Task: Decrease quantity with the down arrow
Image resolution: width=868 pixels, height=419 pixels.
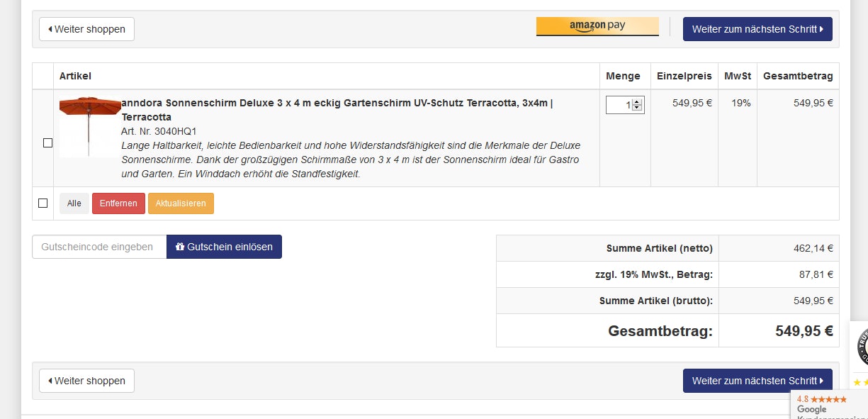Action: [637, 108]
